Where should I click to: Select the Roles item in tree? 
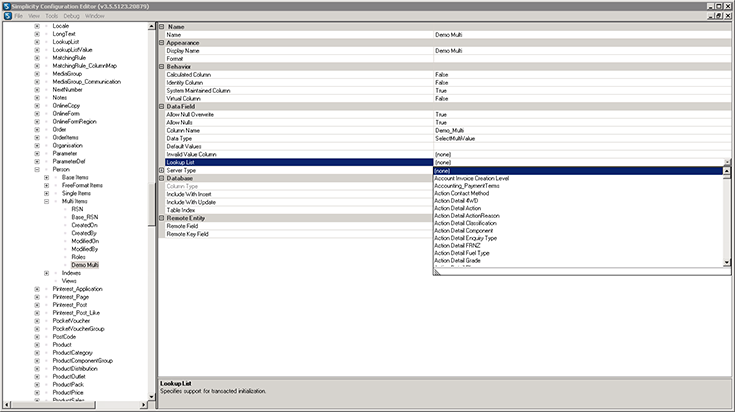pos(79,257)
